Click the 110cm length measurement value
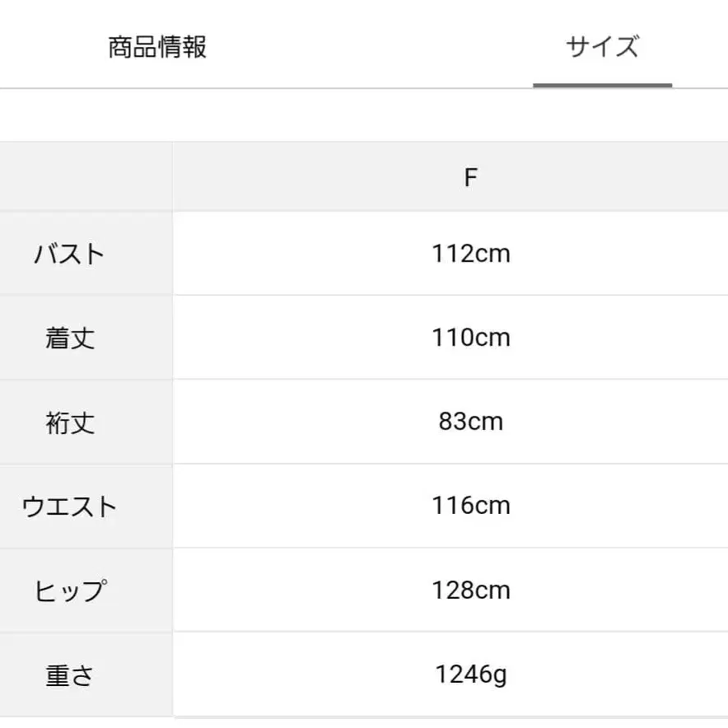Image resolution: width=728 pixels, height=728 pixels. pyautogui.click(x=471, y=338)
